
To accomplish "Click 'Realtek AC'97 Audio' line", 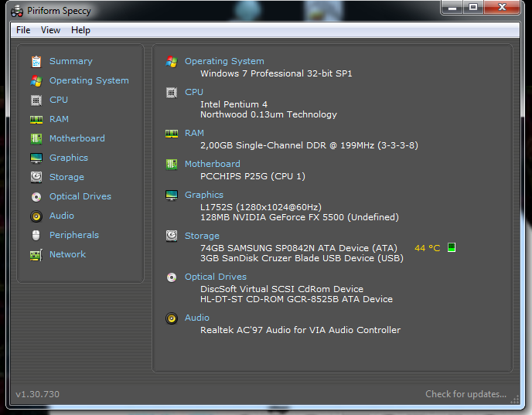I will (x=300, y=330).
